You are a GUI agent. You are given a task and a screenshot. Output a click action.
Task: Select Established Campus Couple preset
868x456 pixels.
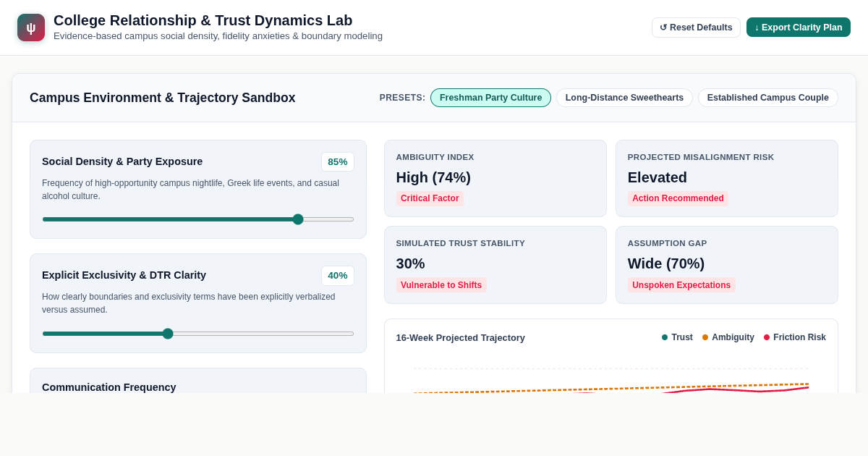tap(768, 98)
